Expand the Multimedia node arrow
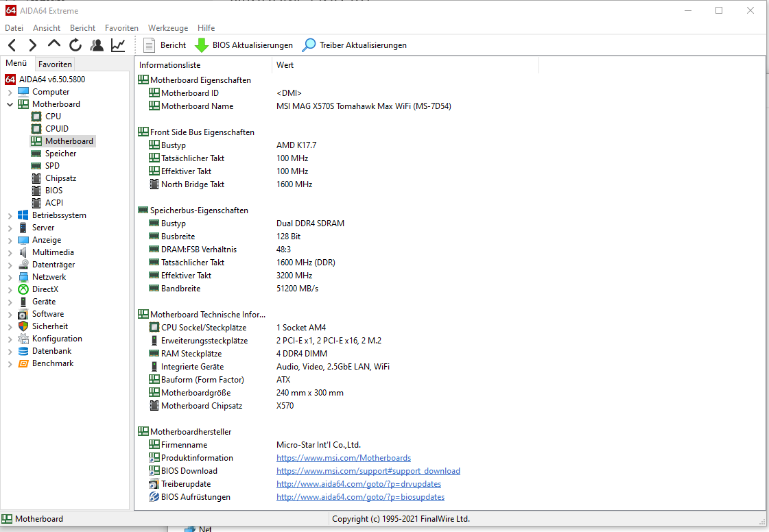The image size is (769, 532). coord(10,252)
